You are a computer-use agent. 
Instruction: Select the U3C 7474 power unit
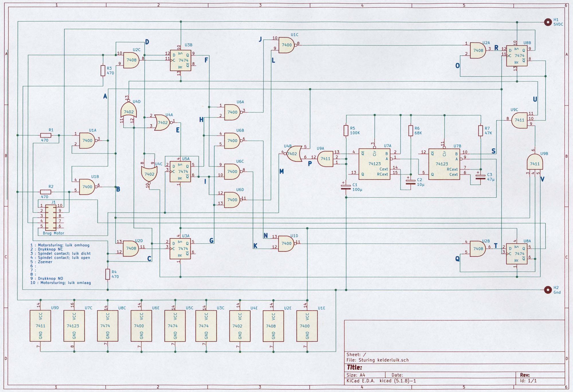coord(206,326)
